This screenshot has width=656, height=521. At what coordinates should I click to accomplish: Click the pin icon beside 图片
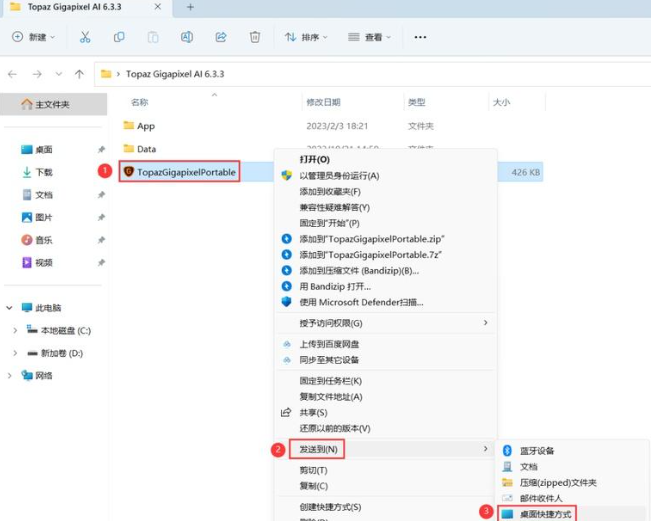click(101, 217)
